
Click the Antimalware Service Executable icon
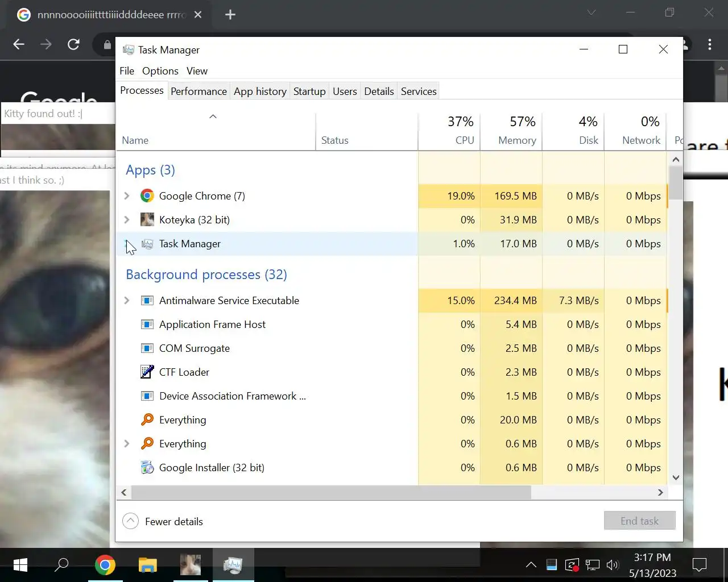coord(147,300)
